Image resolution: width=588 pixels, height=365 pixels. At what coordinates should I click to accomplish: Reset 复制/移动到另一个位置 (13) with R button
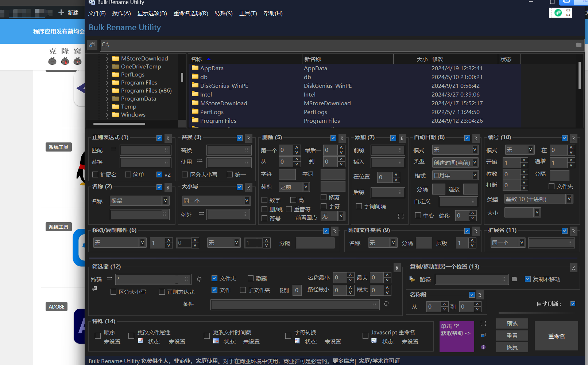(573, 268)
